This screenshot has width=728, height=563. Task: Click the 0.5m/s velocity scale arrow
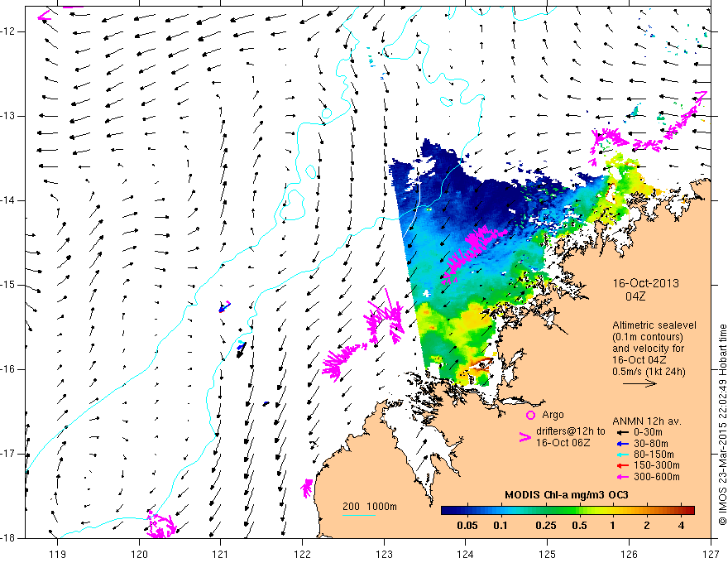[639, 383]
